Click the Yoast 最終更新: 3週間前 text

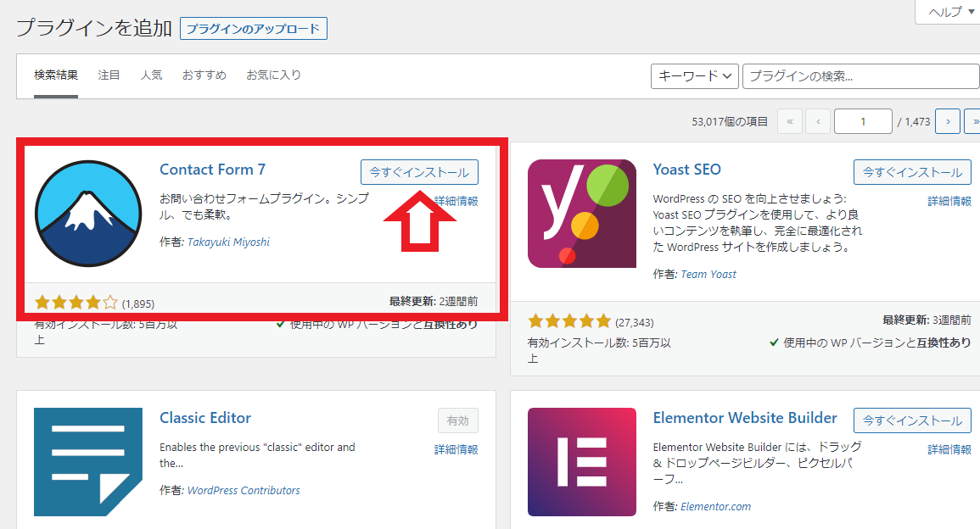click(x=927, y=320)
